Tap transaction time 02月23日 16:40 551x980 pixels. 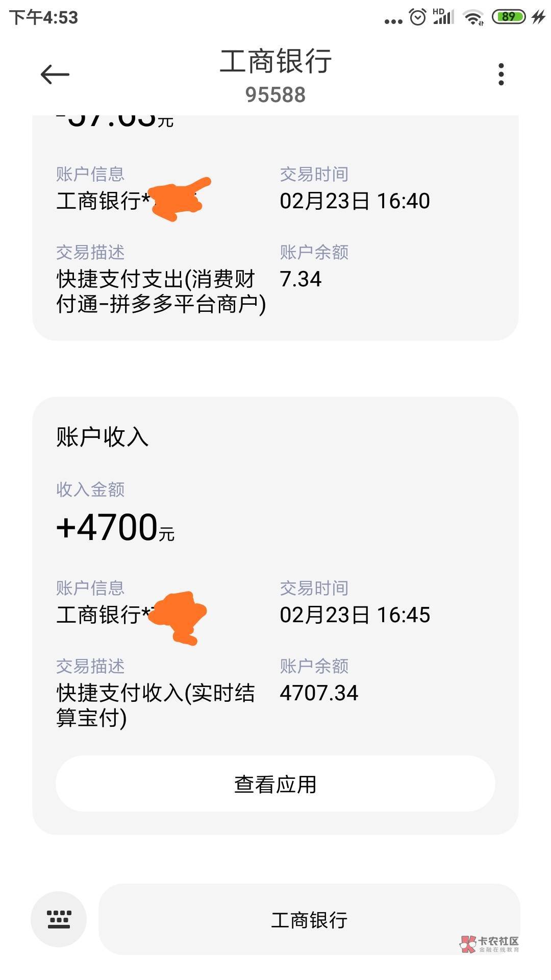pyautogui.click(x=355, y=201)
